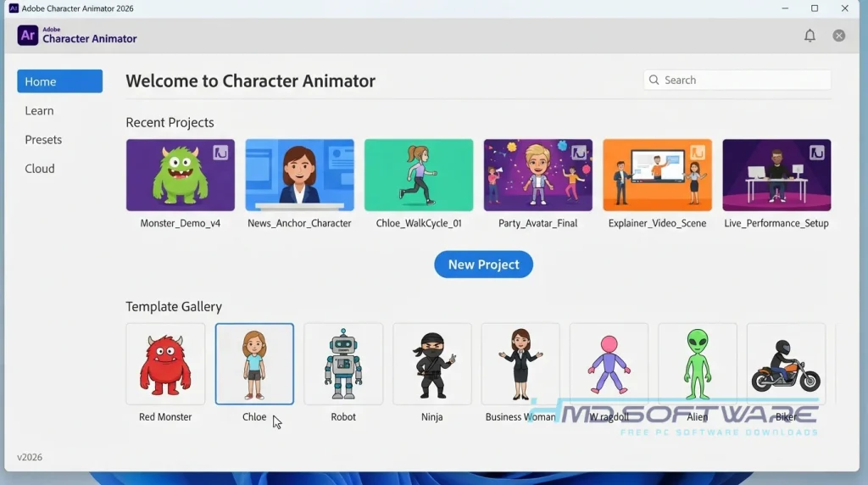Maximize the Character Animator window
Screen dimensions: 868x485
815,8
